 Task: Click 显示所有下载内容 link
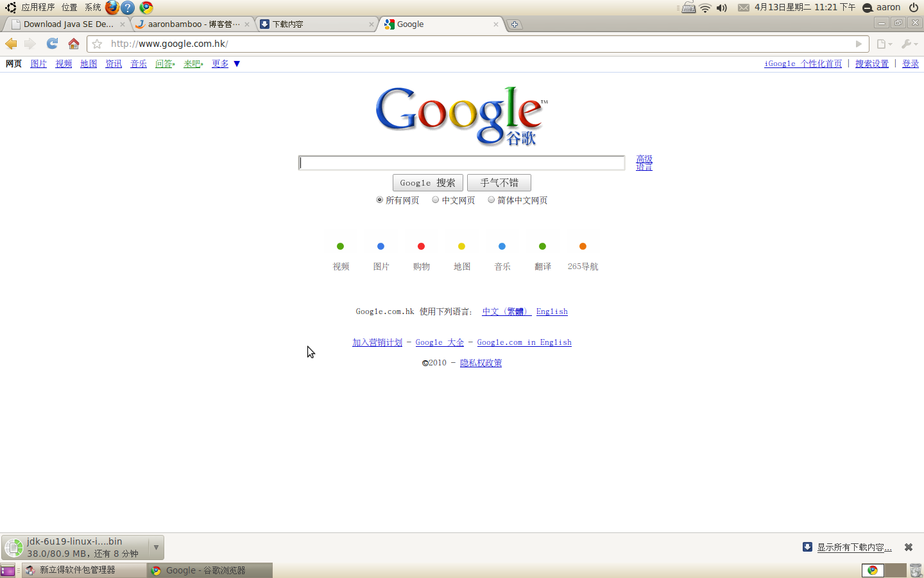pos(854,547)
